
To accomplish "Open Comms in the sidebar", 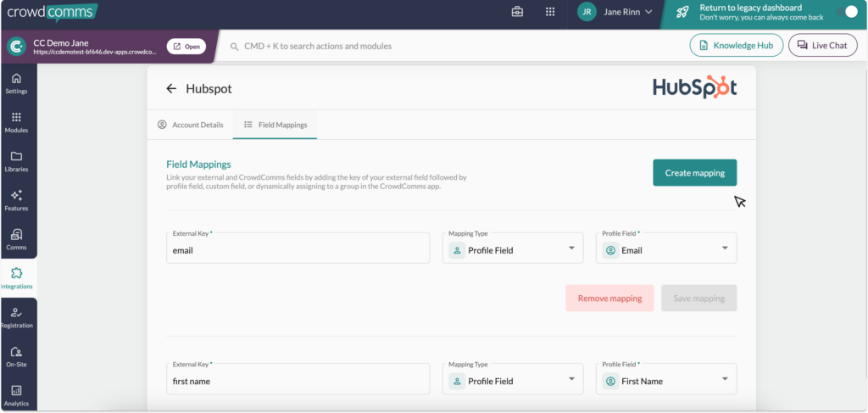I will [x=16, y=239].
